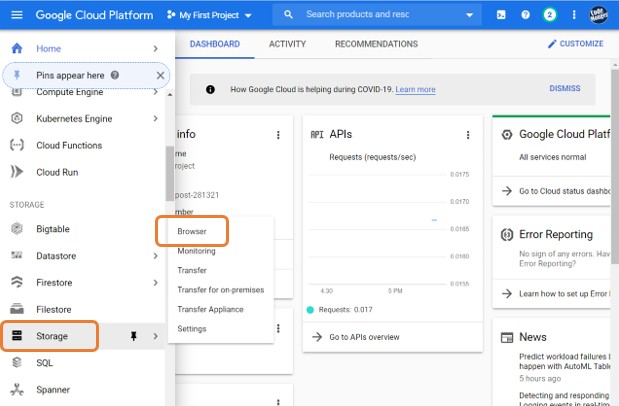Click the search magnifier icon

[x=289, y=15]
